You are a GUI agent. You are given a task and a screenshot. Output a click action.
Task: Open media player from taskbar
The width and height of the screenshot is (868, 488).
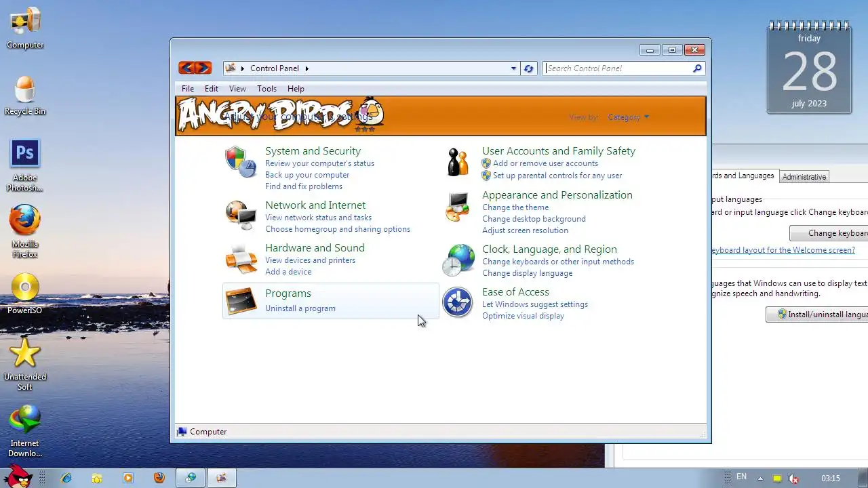(x=128, y=478)
